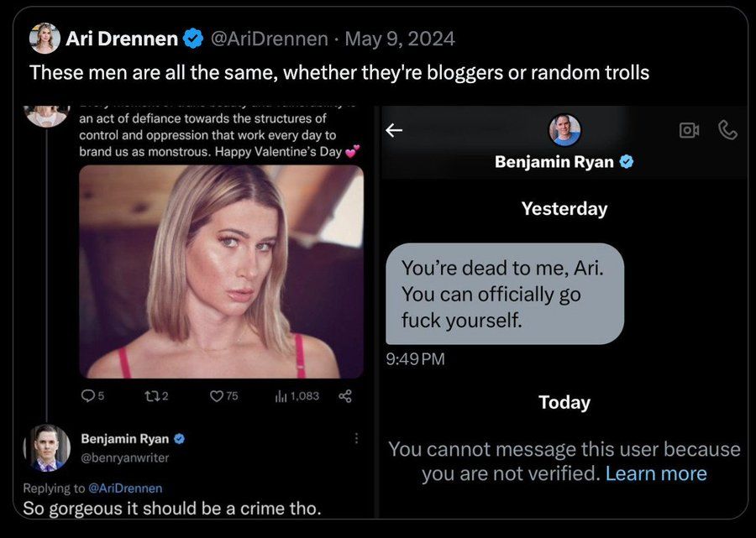Click the verified badge beside Ari Drennen
Viewport: 756px width, 538px height.
click(x=193, y=39)
